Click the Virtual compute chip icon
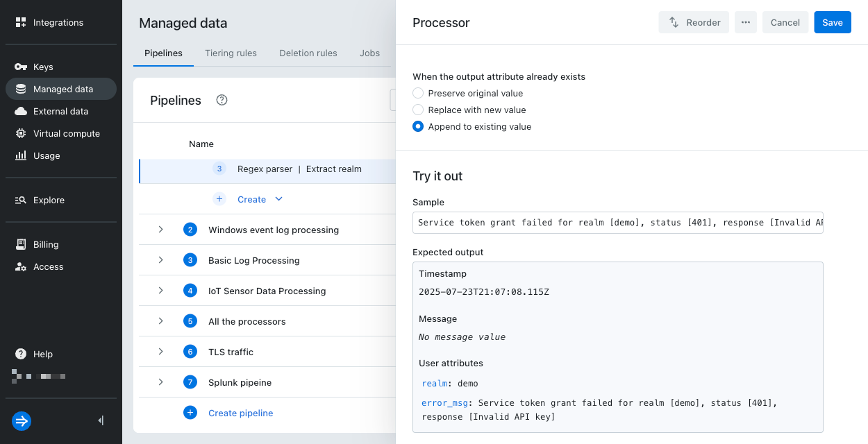 pos(21,133)
